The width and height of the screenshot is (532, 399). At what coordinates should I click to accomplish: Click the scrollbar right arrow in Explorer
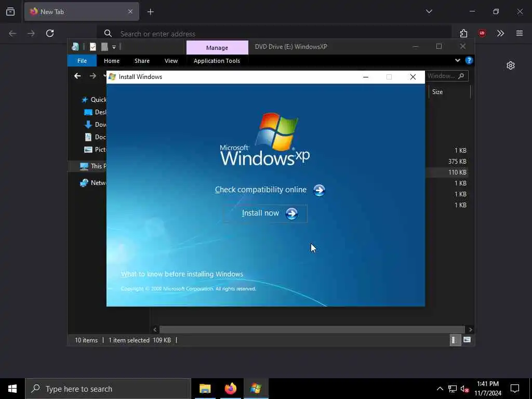click(470, 329)
